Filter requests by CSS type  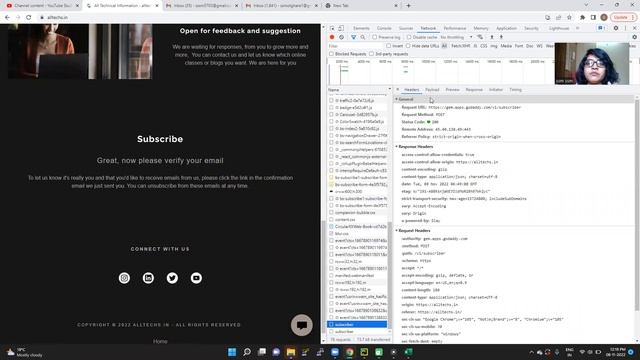pyautogui.click(x=484, y=46)
